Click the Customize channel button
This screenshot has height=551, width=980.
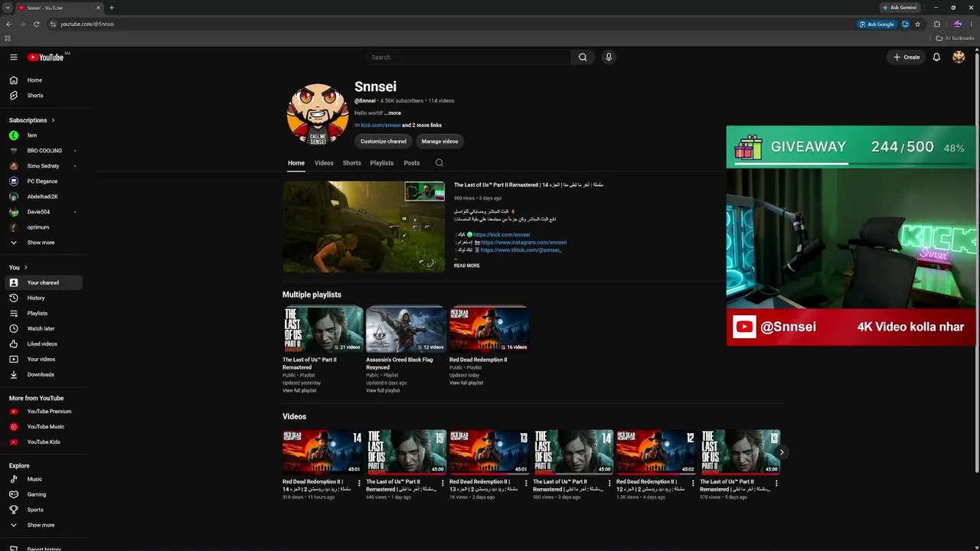point(384,142)
